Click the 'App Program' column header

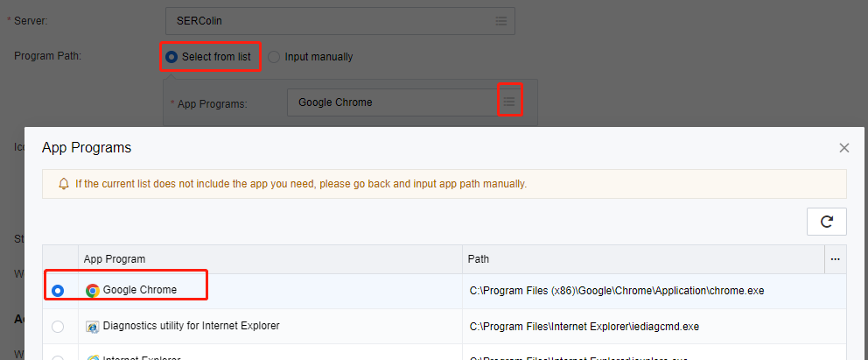pyautogui.click(x=115, y=259)
